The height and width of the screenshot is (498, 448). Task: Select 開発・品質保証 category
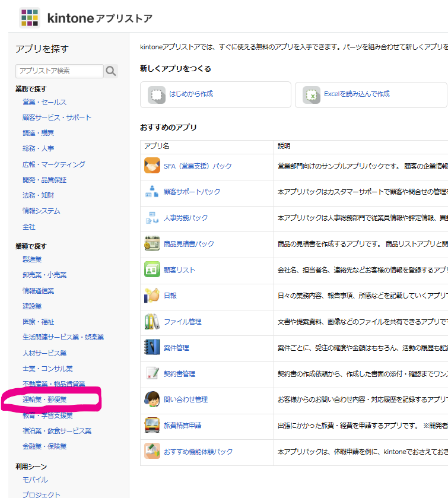click(45, 180)
